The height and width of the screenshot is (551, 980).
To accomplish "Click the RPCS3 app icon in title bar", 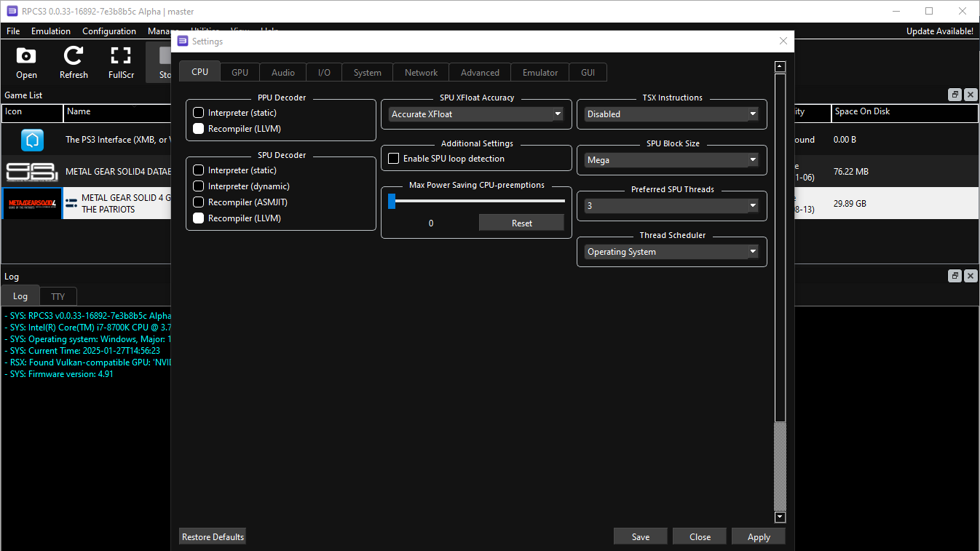I will pyautogui.click(x=12, y=12).
